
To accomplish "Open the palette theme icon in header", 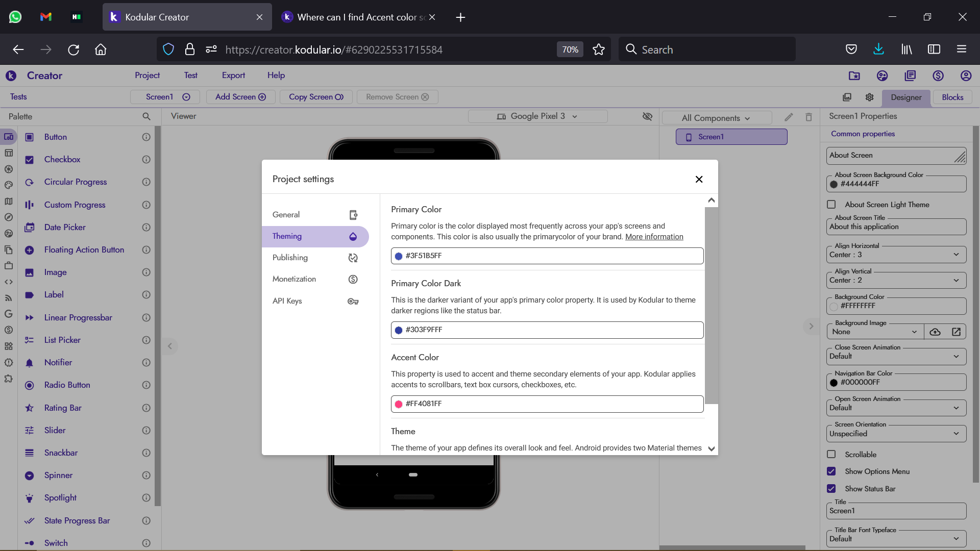I will [x=882, y=76].
